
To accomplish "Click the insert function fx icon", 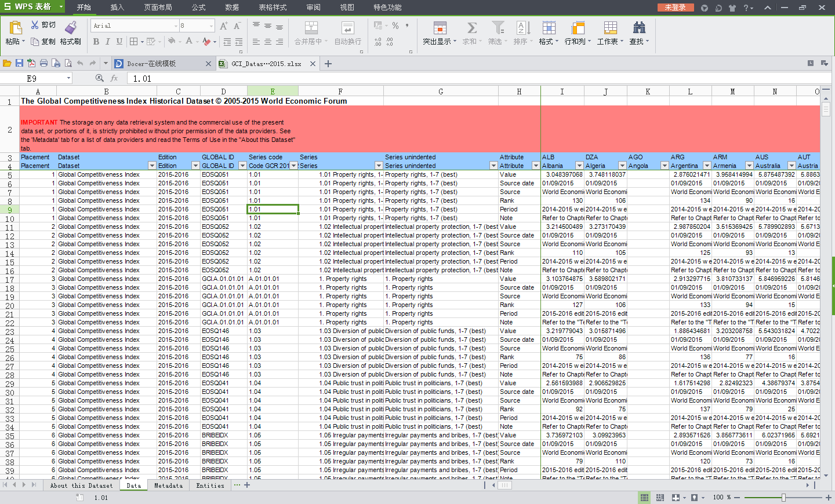I will click(114, 78).
